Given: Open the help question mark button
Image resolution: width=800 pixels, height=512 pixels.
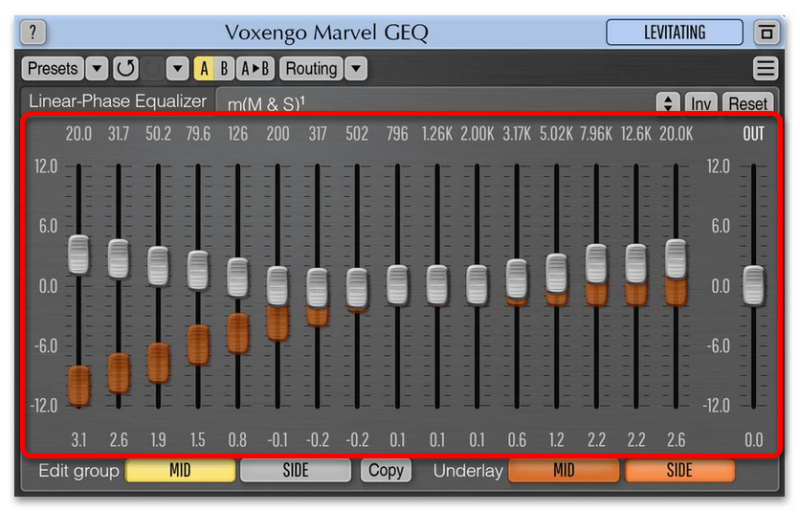Looking at the screenshot, I should (x=33, y=32).
